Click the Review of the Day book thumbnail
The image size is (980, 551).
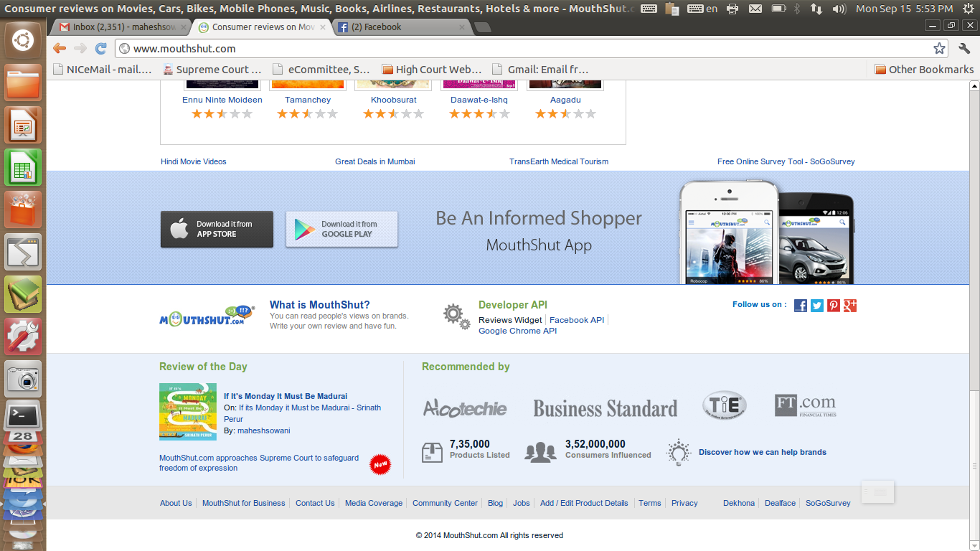click(188, 412)
